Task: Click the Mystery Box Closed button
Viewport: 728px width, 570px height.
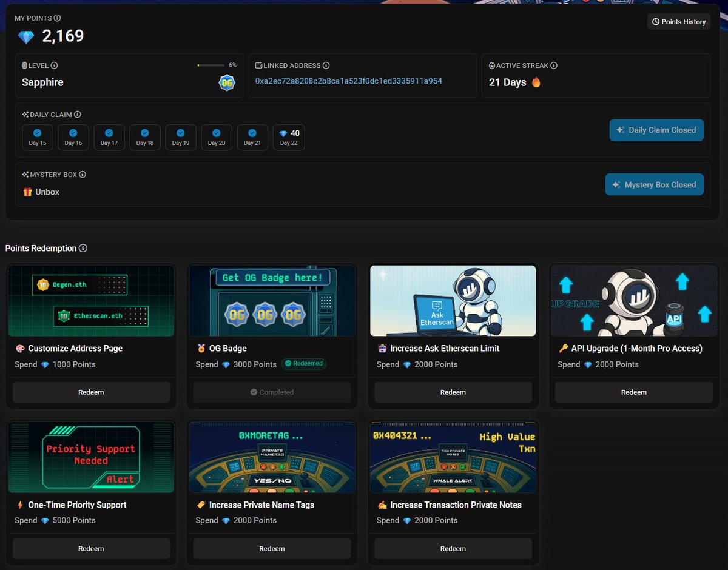Action: pyautogui.click(x=655, y=184)
